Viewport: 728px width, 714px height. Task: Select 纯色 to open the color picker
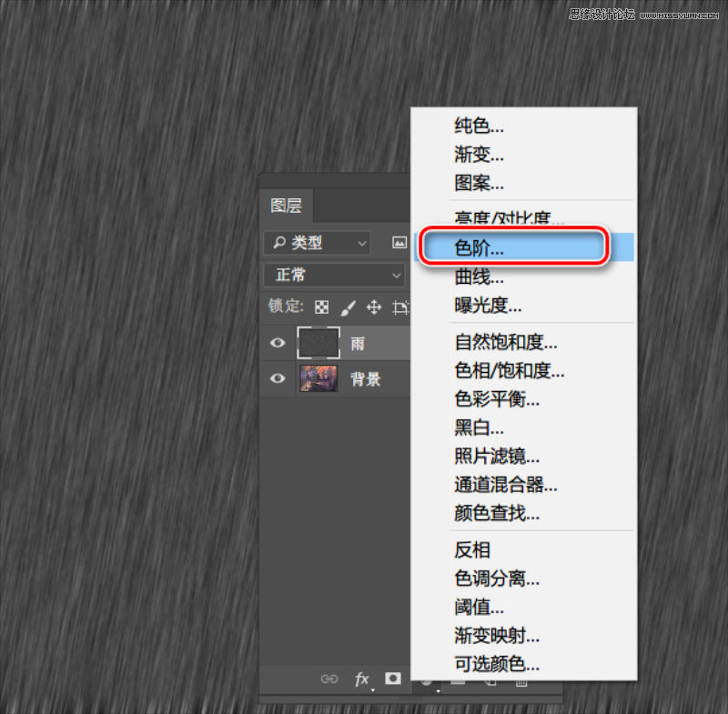[x=477, y=126]
